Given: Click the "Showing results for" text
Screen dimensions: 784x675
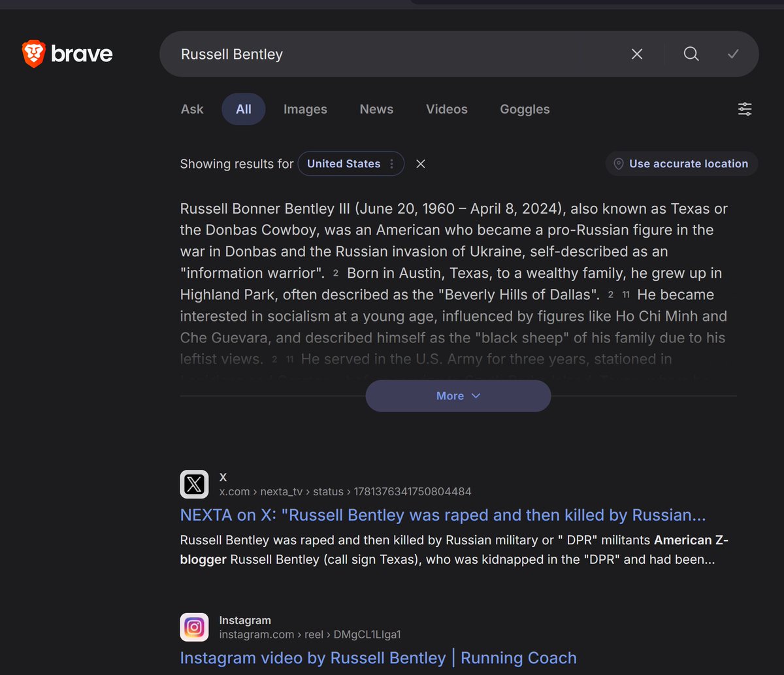Looking at the screenshot, I should [237, 164].
